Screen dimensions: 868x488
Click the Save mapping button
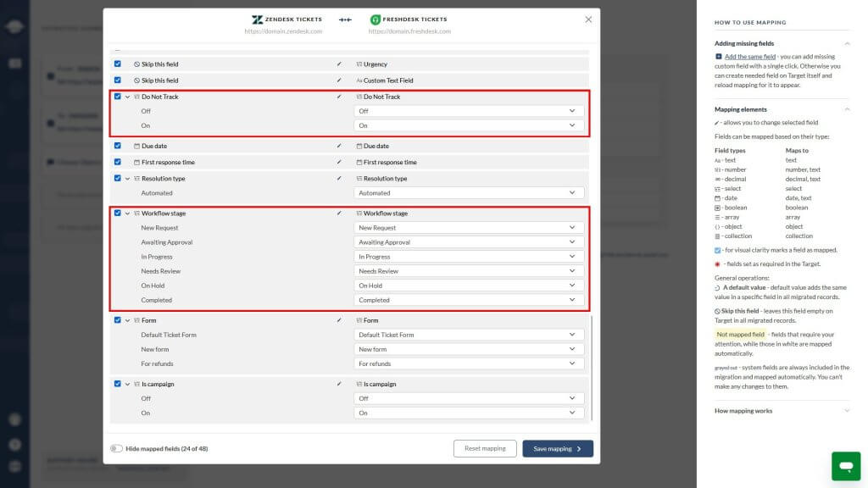click(x=554, y=448)
